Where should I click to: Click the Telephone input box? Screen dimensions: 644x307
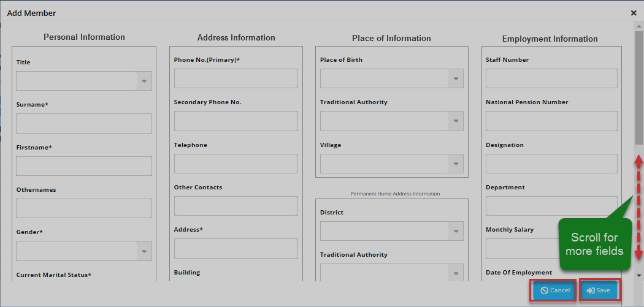point(236,164)
